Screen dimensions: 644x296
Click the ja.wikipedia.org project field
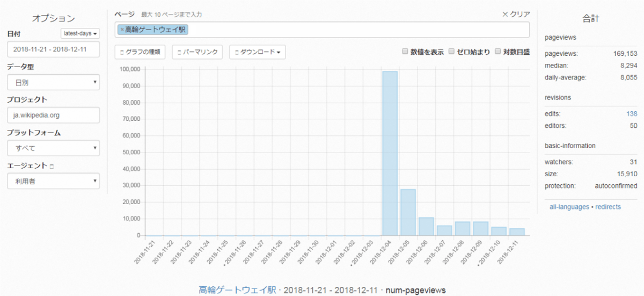click(54, 115)
